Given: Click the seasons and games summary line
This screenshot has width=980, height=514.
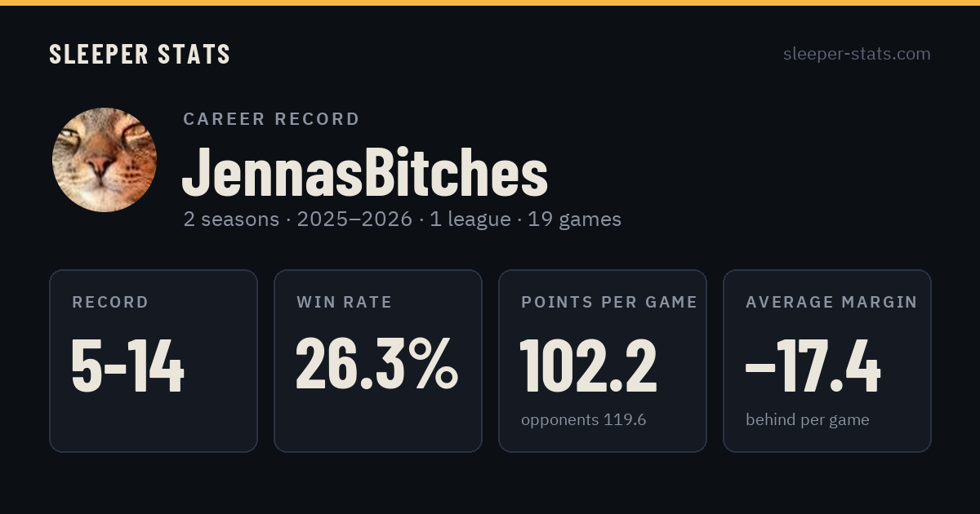Looking at the screenshot, I should click(x=403, y=219).
